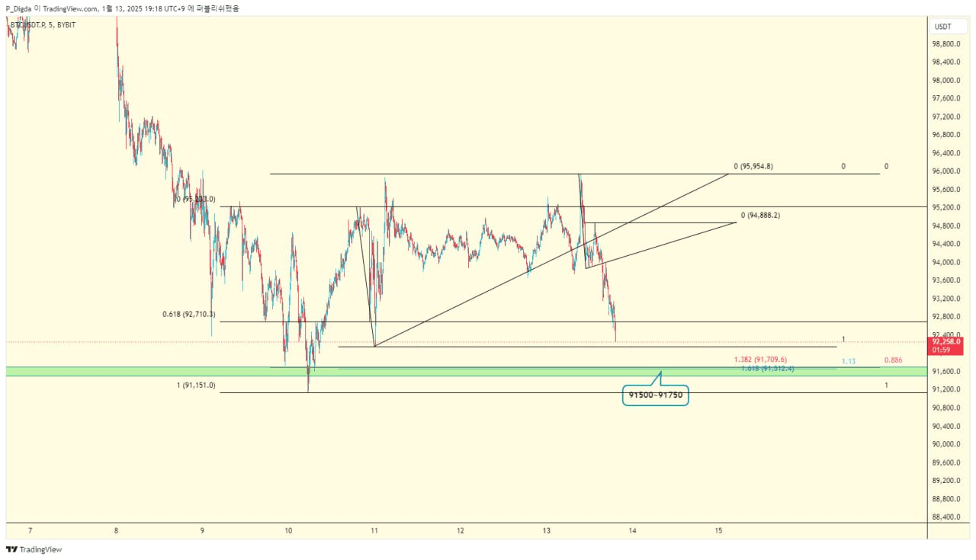
Task: Click the blue 1.13 ratio label
Action: (848, 361)
